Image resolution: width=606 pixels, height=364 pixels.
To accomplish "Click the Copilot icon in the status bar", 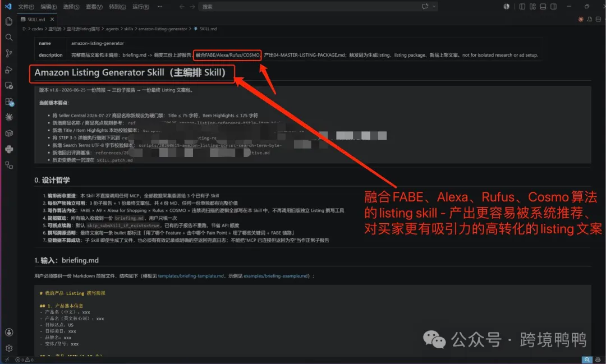I will 598,360.
